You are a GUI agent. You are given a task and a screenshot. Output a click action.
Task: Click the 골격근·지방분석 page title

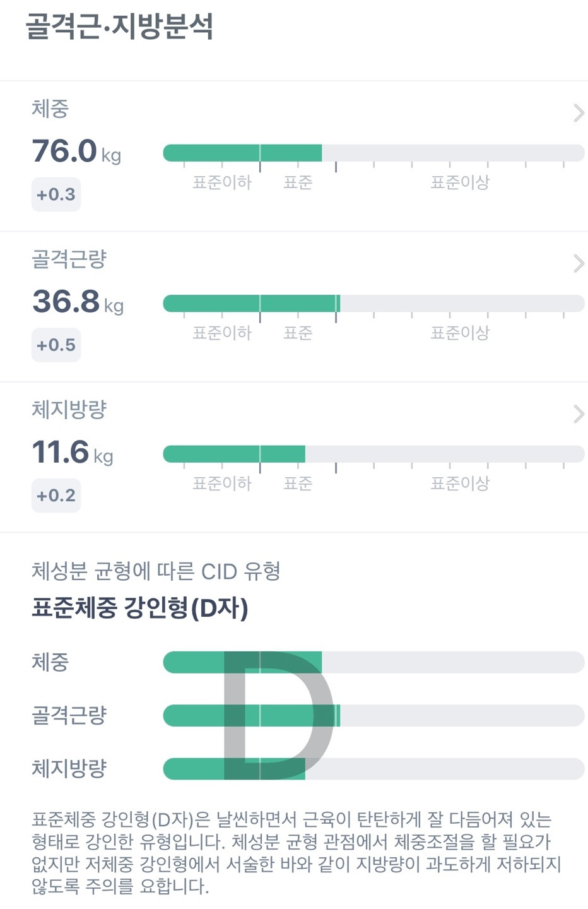119,27
